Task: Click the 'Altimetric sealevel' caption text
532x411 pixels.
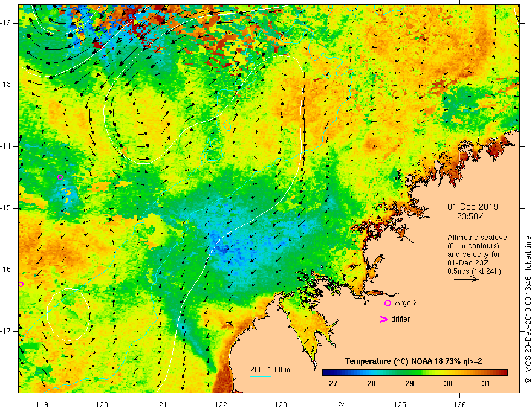Action: 478,238
